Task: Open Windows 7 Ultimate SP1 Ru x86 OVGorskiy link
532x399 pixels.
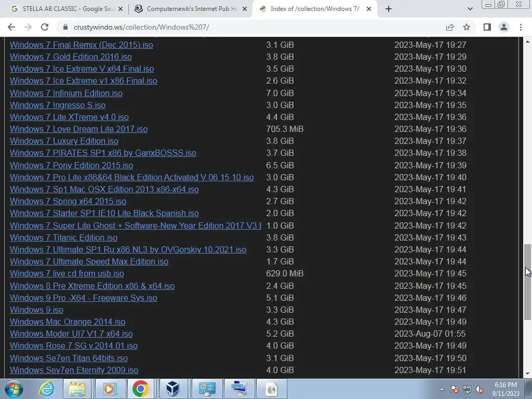Action: point(128,249)
